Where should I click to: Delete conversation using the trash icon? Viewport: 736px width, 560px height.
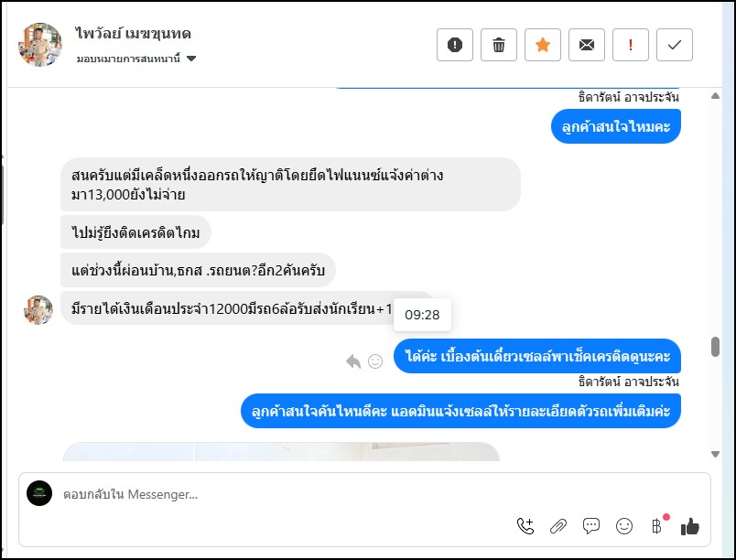pos(499,45)
